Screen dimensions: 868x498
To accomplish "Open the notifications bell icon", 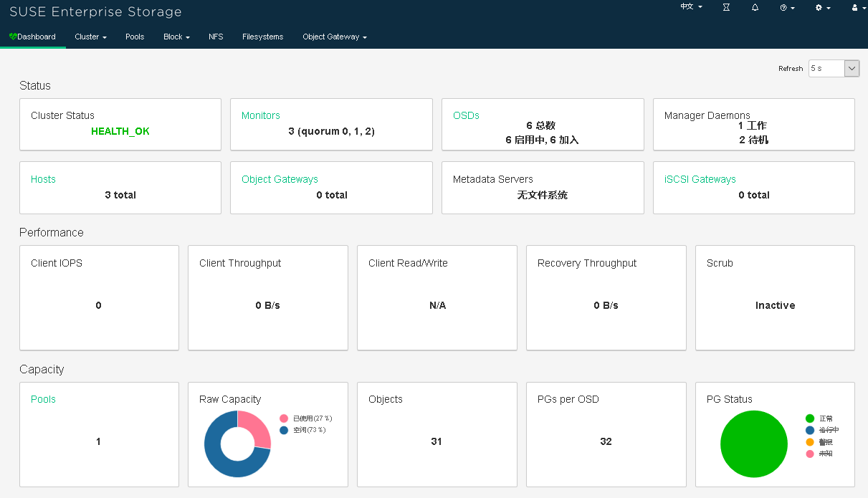I will [x=755, y=7].
